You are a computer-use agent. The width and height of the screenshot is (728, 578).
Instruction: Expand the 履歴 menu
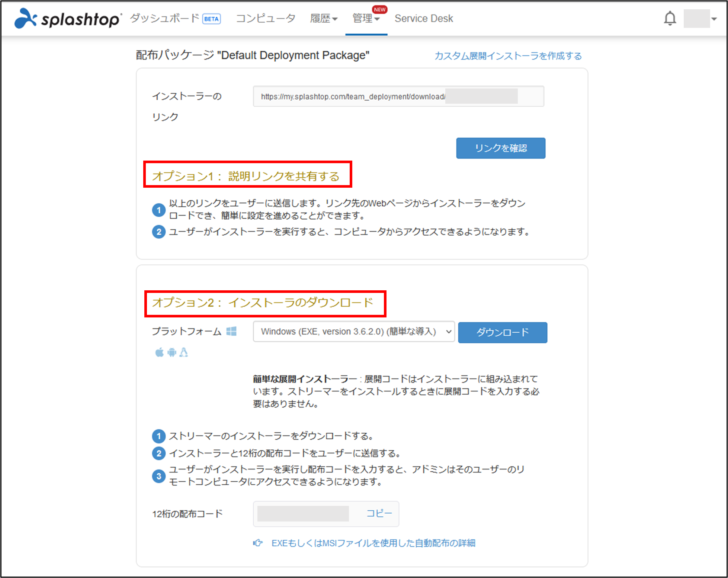point(324,18)
